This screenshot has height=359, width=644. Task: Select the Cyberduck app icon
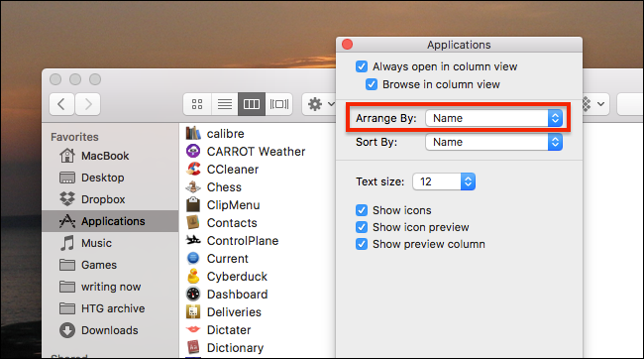pyautogui.click(x=193, y=276)
